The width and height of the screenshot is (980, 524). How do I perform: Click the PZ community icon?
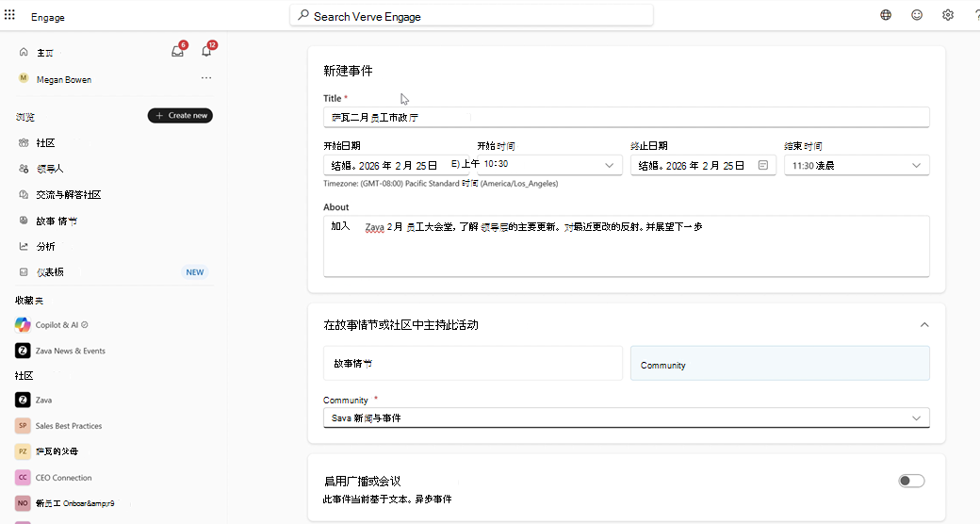pyautogui.click(x=23, y=450)
